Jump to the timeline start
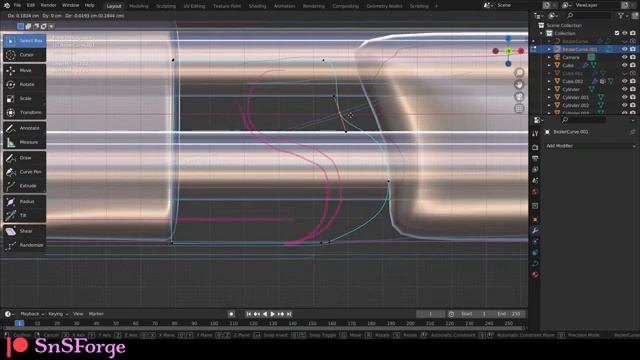 (x=248, y=314)
